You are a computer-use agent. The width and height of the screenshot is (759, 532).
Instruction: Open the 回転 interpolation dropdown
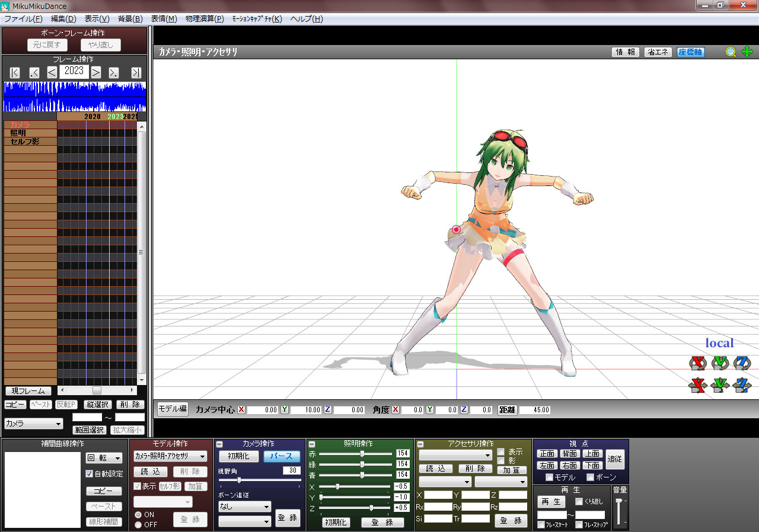104,458
